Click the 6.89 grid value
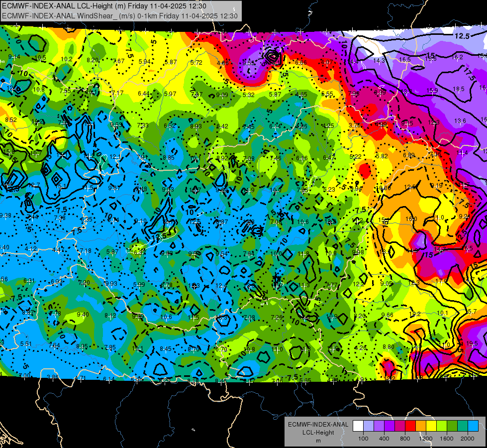The height and width of the screenshot is (448, 487). [x=409, y=155]
